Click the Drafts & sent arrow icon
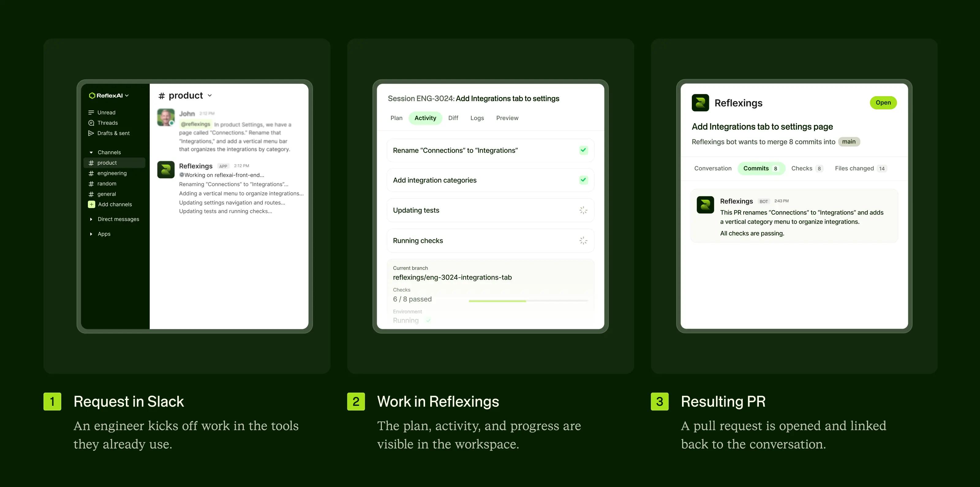980x487 pixels. 91,133
